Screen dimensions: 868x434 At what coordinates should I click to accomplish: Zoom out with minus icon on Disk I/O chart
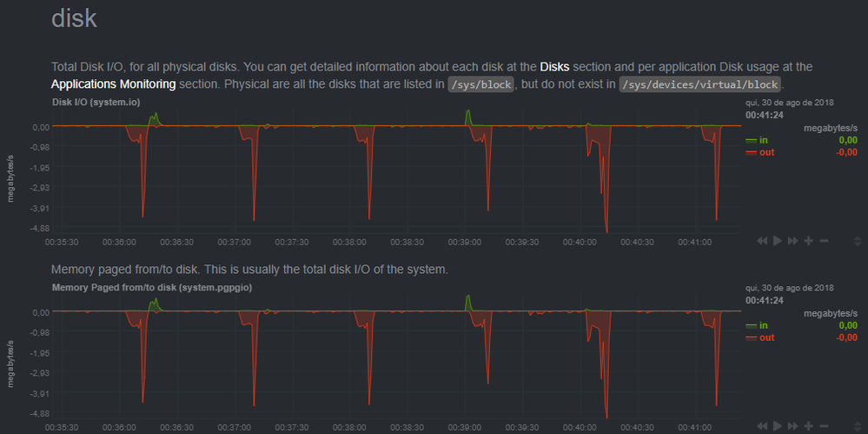tap(824, 241)
